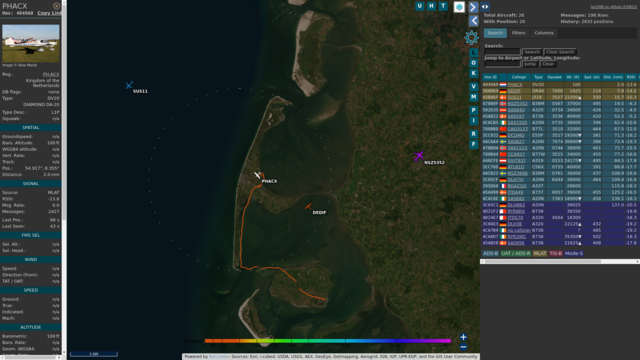Toggle the O map button
The width and height of the screenshot is (640, 360).
[x=473, y=63]
